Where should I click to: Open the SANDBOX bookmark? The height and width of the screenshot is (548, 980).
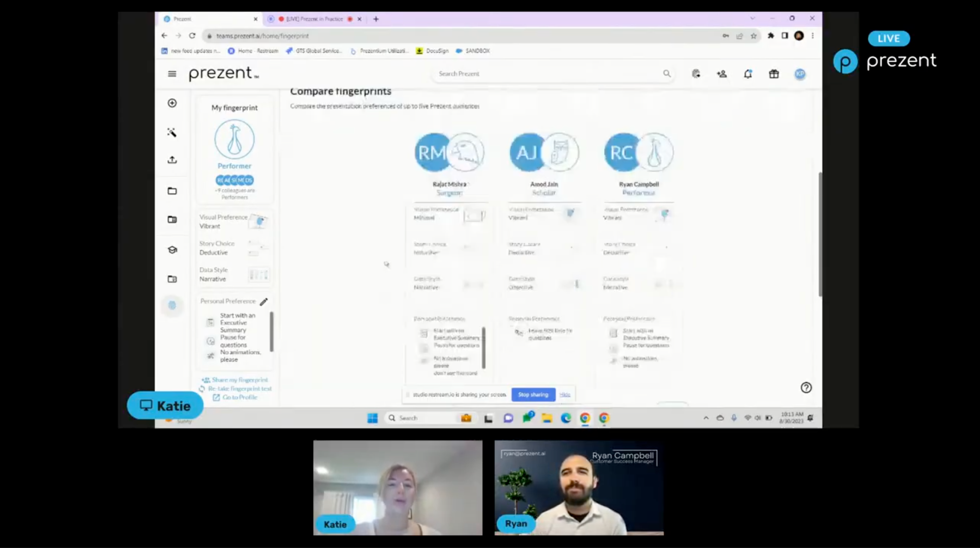click(x=473, y=51)
